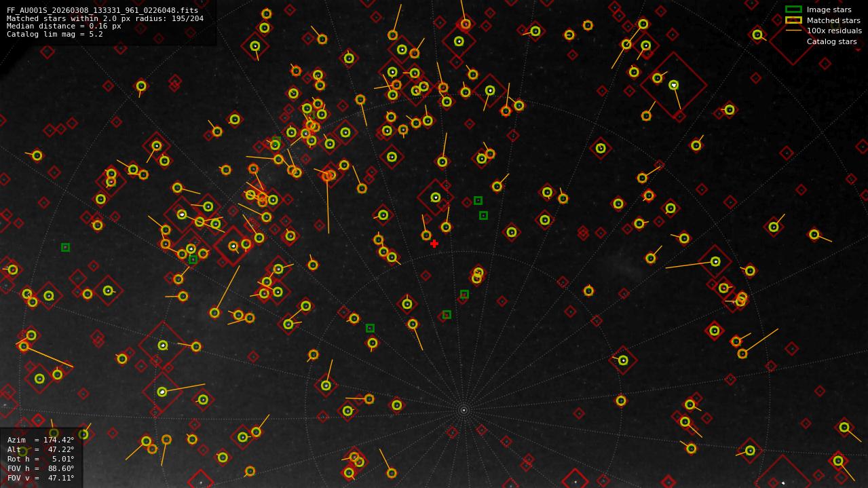Click the 'Catalog stars' legend label
The width and height of the screenshot is (868, 488).
(831, 41)
